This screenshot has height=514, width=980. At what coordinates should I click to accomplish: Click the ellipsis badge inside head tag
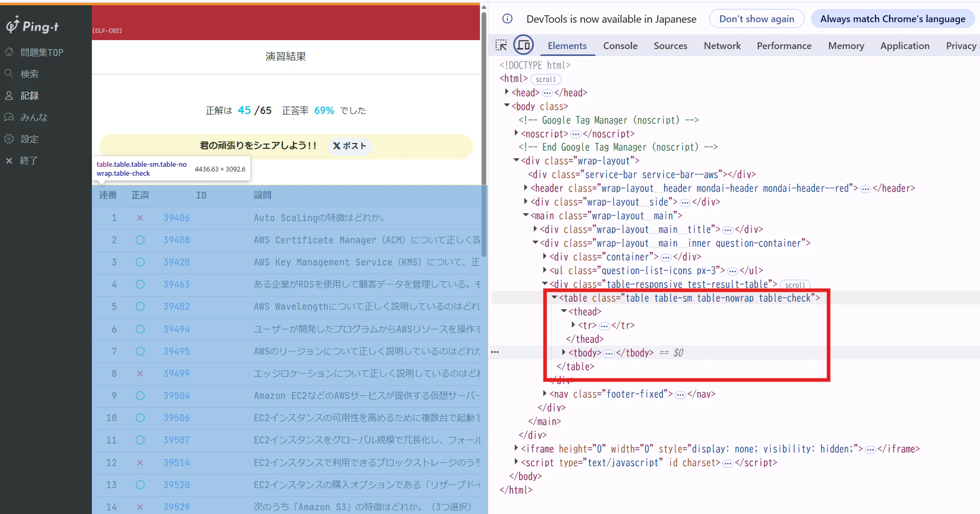click(547, 93)
